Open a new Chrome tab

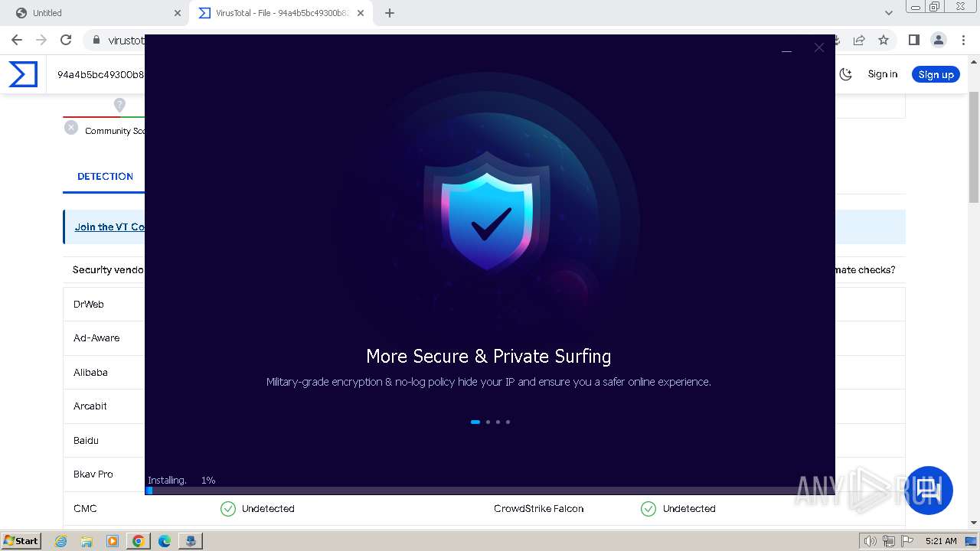[x=390, y=13]
